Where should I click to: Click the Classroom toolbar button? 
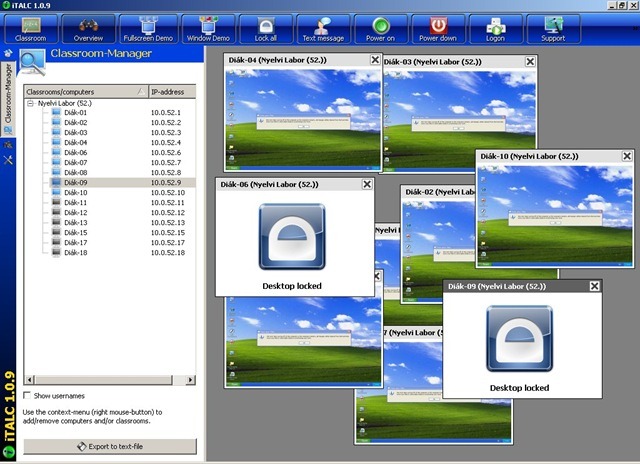pyautogui.click(x=30, y=27)
